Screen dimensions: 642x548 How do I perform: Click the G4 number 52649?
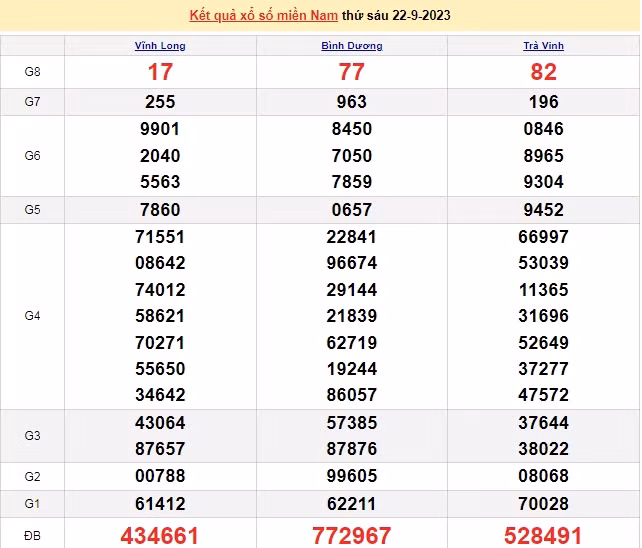(x=543, y=343)
